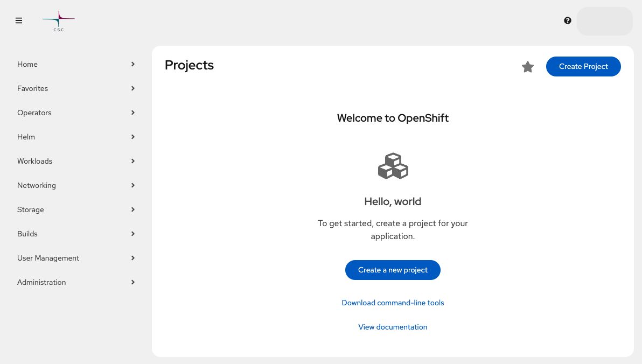Expand the Operators navigation chevron

[132, 113]
